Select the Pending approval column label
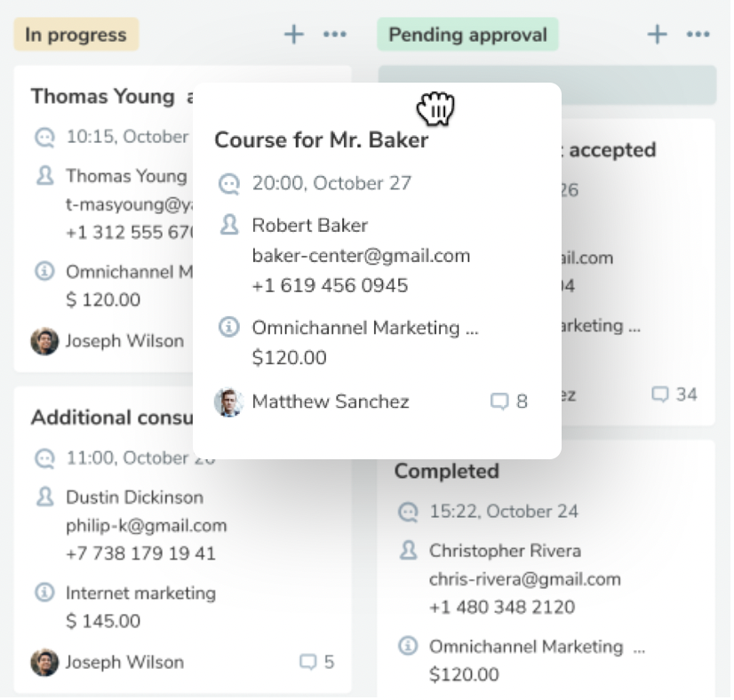 pos(467,36)
